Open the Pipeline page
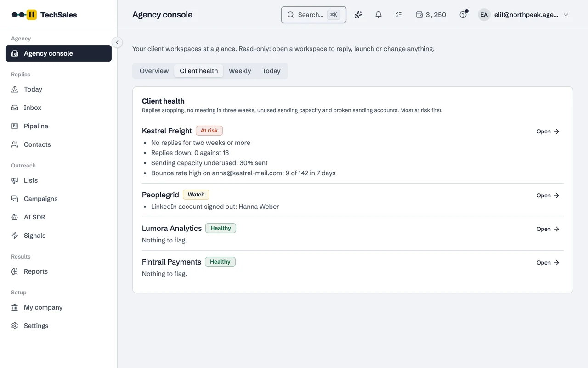588x368 pixels. point(58,126)
